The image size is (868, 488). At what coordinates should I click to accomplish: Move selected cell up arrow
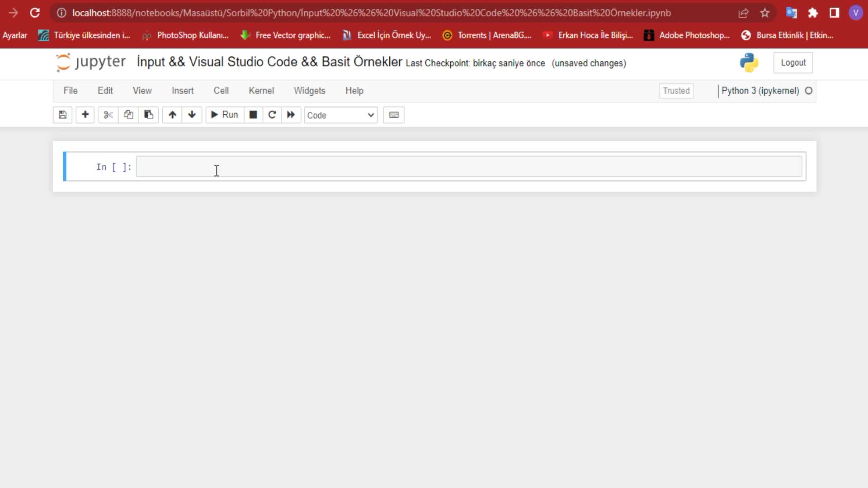172,115
